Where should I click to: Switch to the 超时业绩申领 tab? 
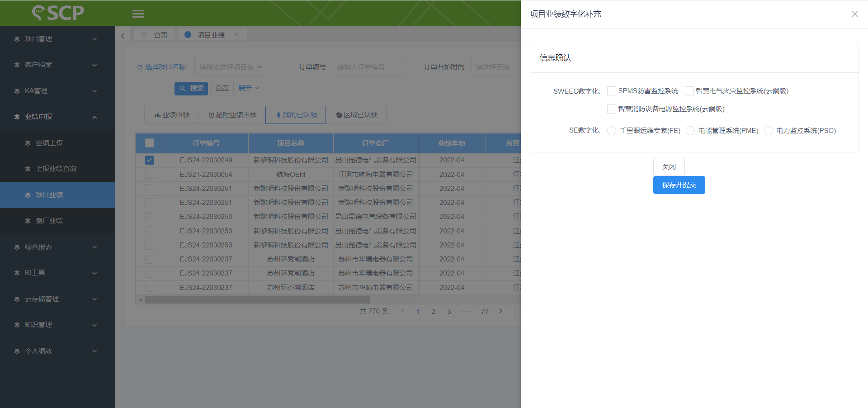232,115
